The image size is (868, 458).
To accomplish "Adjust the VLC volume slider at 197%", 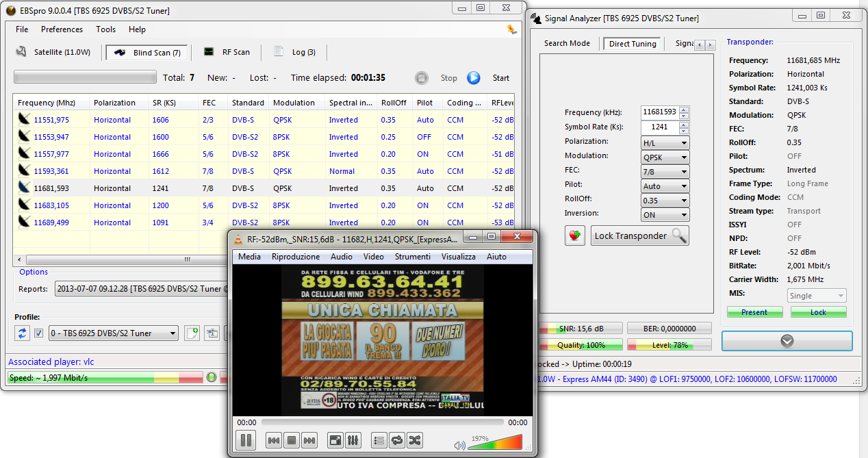I will [496, 442].
